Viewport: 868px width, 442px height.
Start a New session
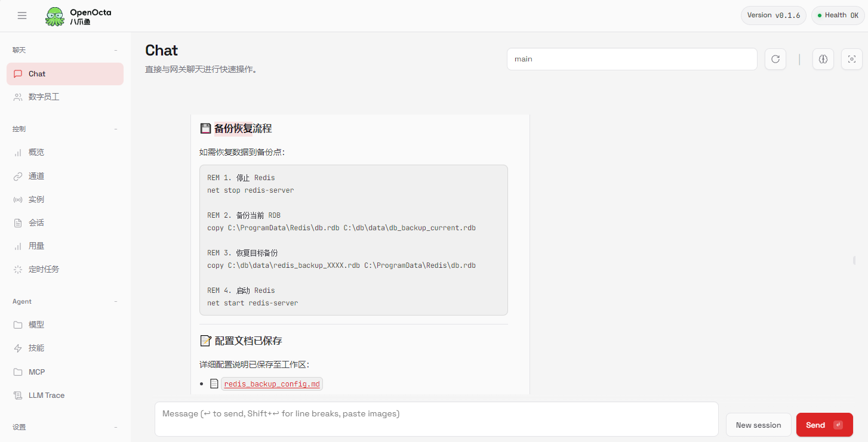click(x=758, y=425)
